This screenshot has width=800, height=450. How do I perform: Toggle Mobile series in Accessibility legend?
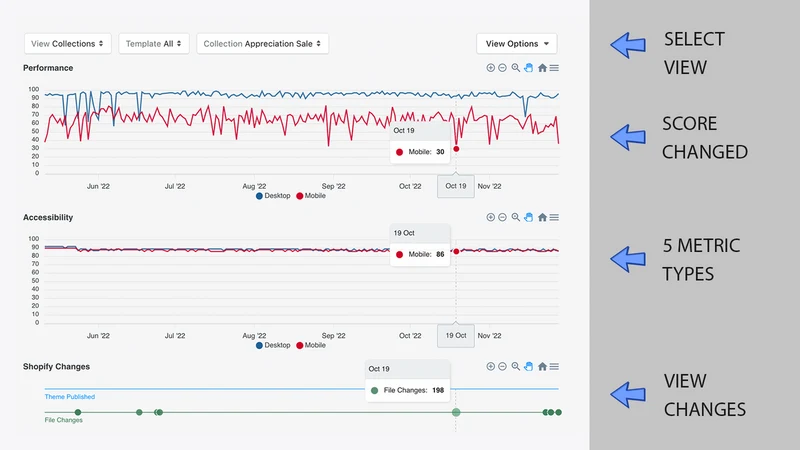(x=311, y=345)
